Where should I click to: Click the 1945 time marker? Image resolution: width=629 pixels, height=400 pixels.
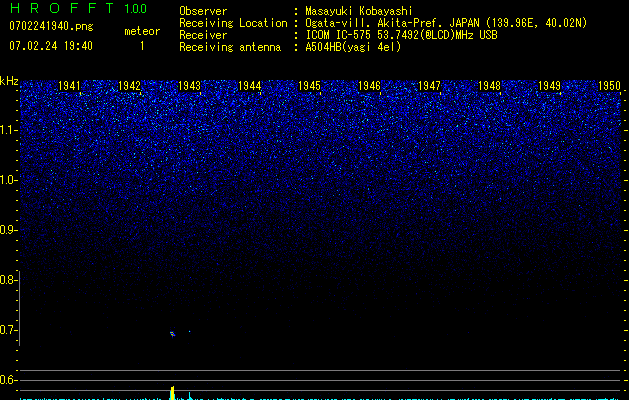(x=309, y=86)
